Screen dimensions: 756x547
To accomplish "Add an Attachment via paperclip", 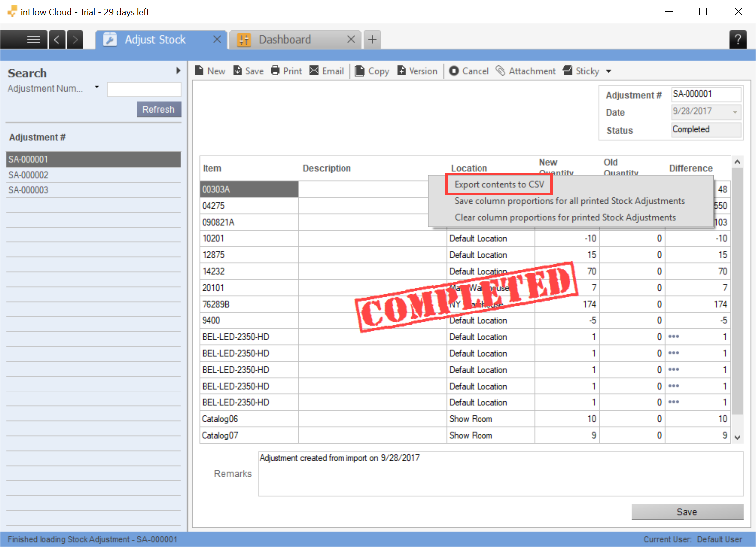I will point(501,71).
